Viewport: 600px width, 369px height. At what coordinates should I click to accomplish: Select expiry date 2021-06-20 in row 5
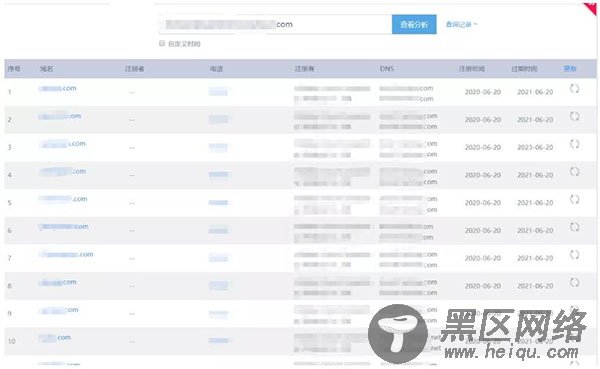pyautogui.click(x=535, y=202)
